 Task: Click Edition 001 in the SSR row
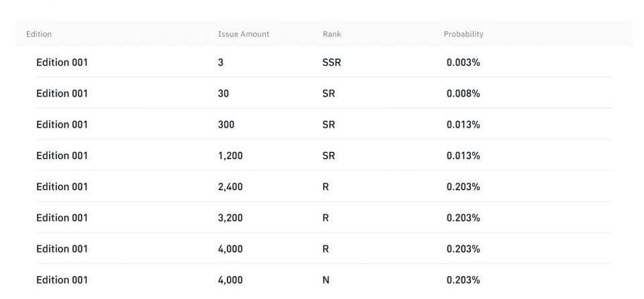pos(62,62)
